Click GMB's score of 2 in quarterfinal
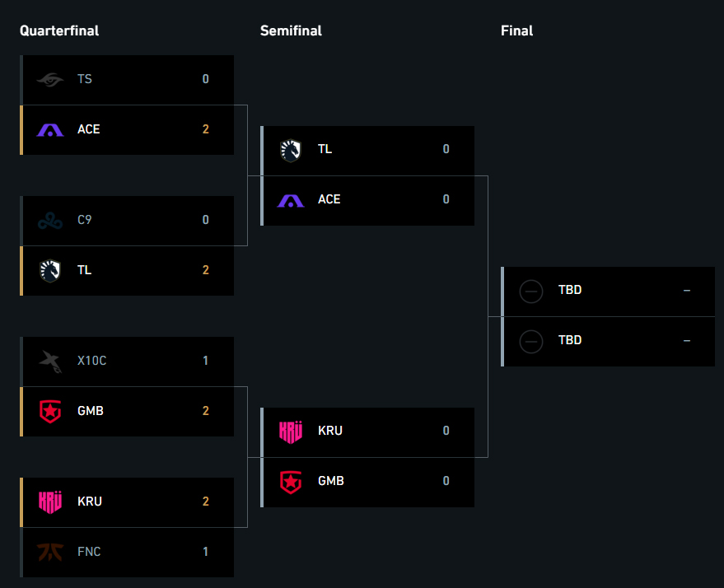 pos(205,411)
